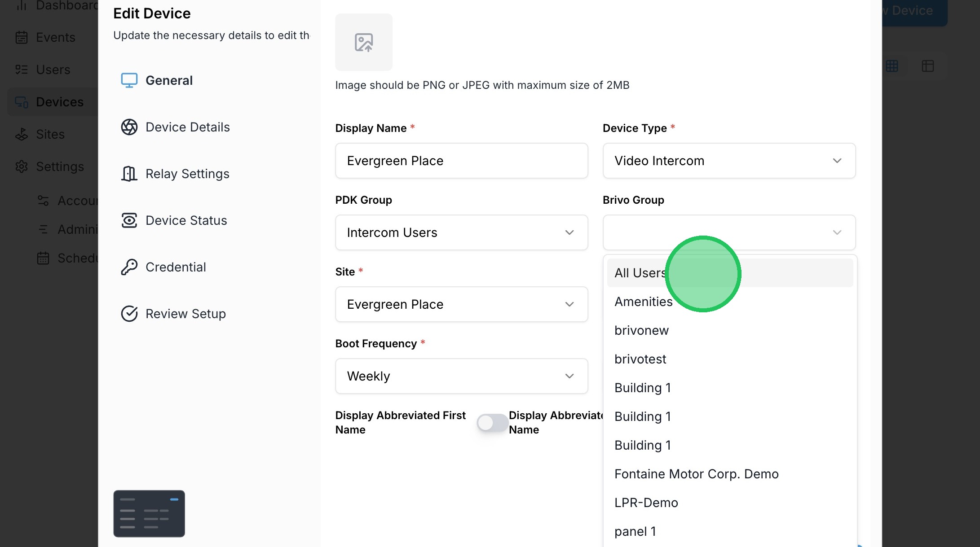Select the General monitor icon
Screen dimensions: 980x547
129,80
